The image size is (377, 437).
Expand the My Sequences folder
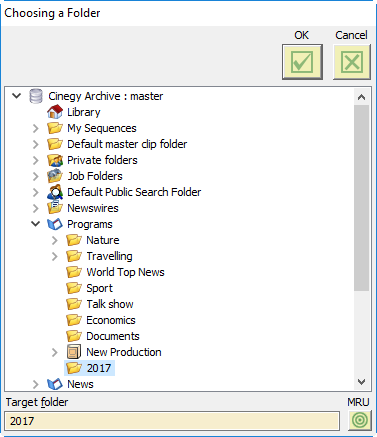(36, 128)
